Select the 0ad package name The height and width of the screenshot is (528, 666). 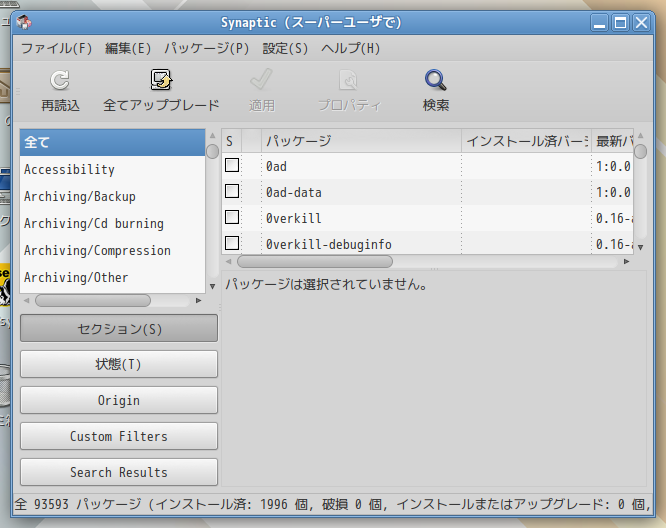(276, 166)
